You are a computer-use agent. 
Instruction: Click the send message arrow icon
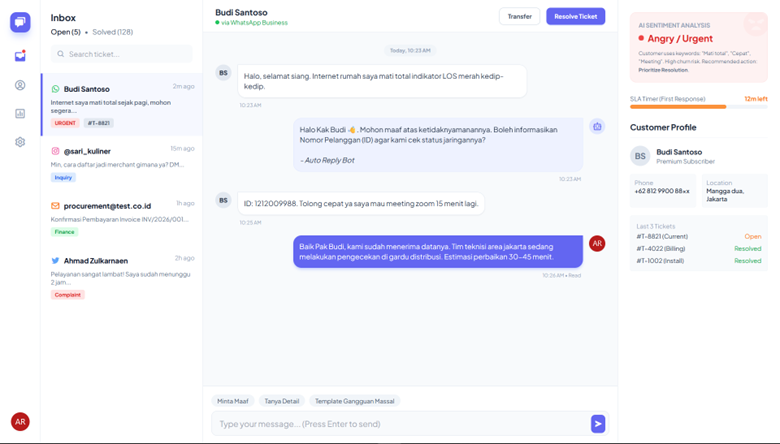[x=597, y=424]
